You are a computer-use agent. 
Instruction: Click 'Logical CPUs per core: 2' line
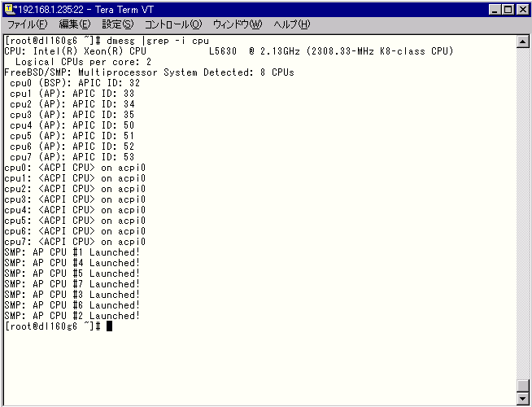84,62
